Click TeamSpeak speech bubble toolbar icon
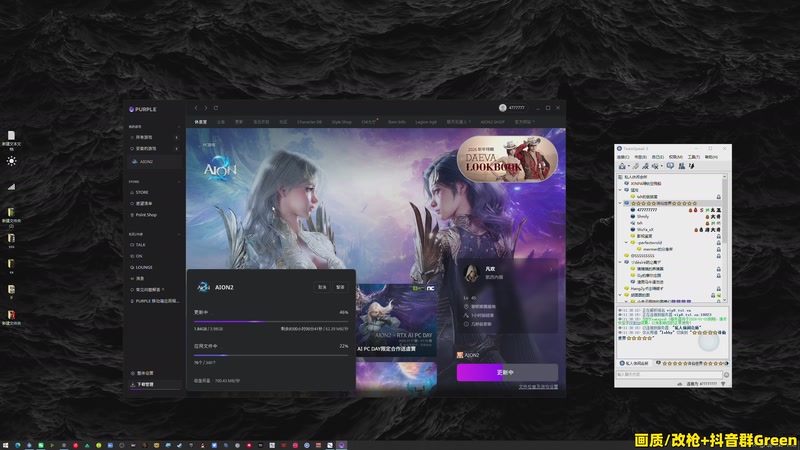 [670, 166]
